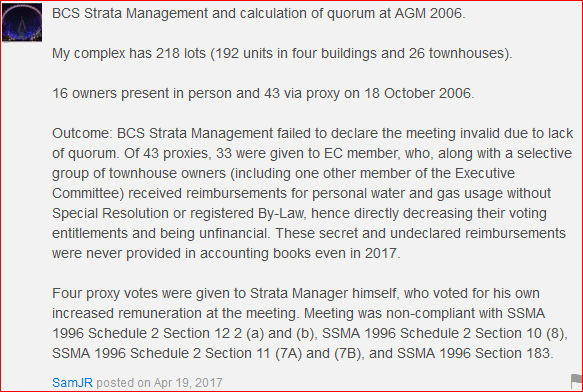Click the 'posted on Apr 19, 2017' timestamp
The width and height of the screenshot is (583, 392).
[160, 382]
